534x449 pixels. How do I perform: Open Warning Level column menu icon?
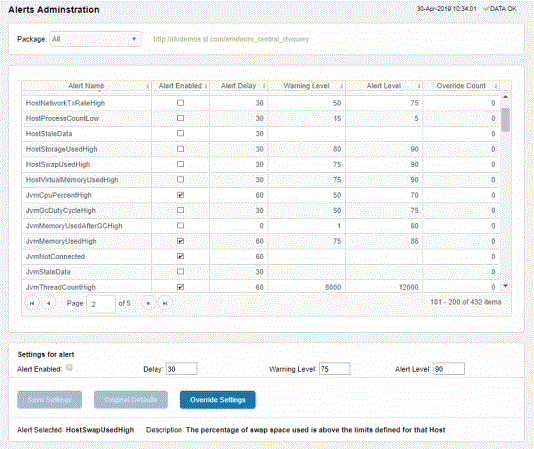[342, 86]
